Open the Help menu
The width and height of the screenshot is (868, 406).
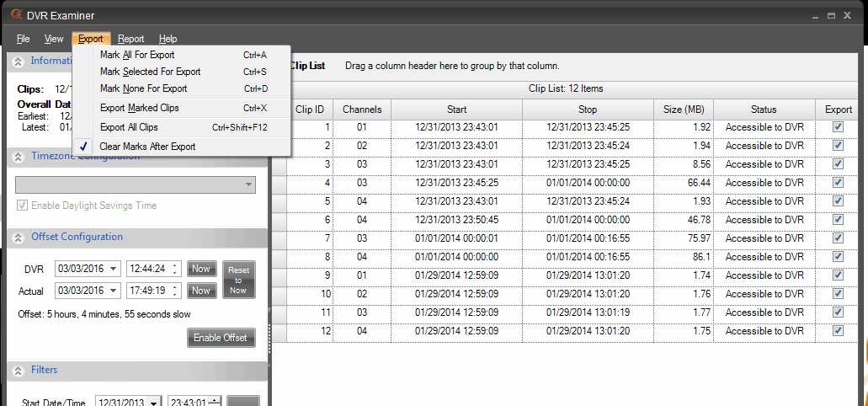click(x=168, y=39)
